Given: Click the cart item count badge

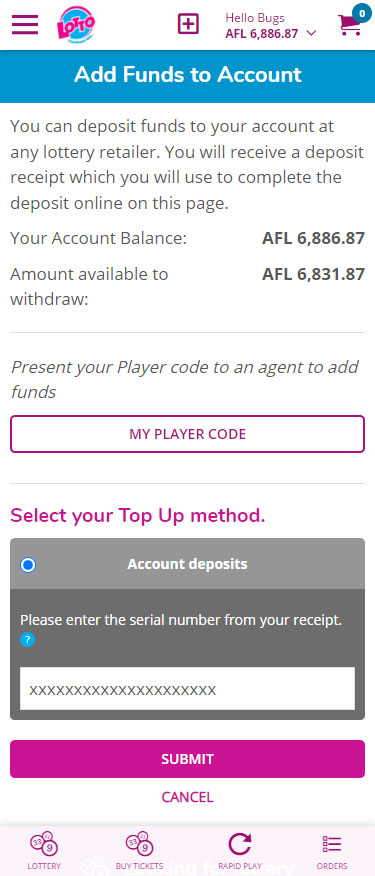Looking at the screenshot, I should (360, 12).
